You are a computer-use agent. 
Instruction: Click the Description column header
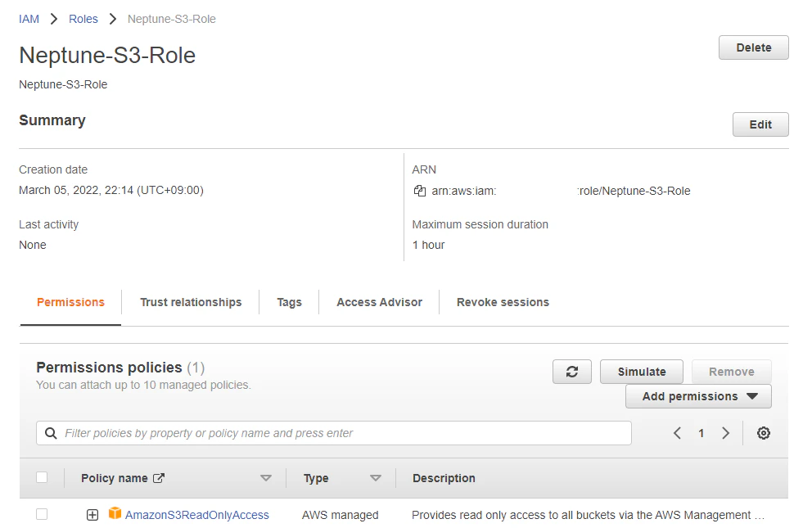(444, 478)
